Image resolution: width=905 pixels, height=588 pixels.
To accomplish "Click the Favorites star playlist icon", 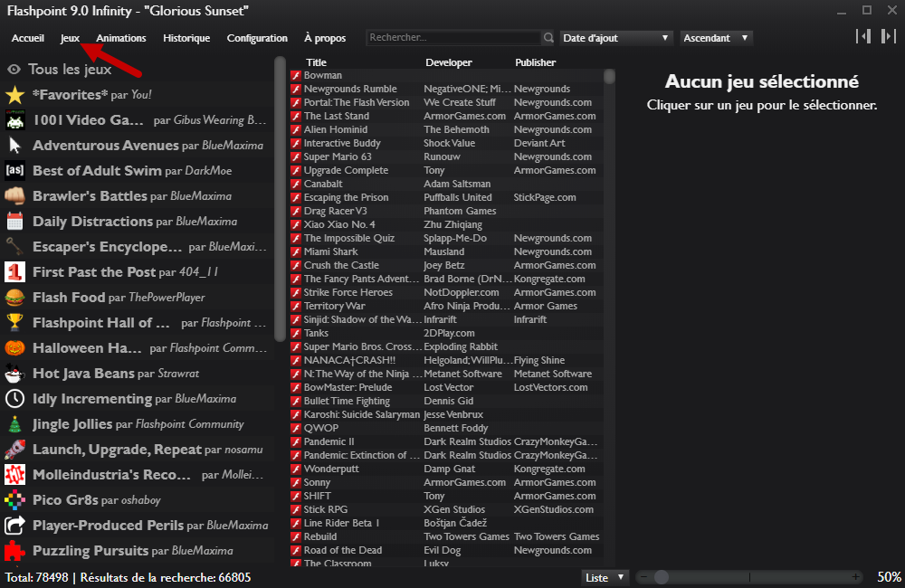I will (15, 95).
